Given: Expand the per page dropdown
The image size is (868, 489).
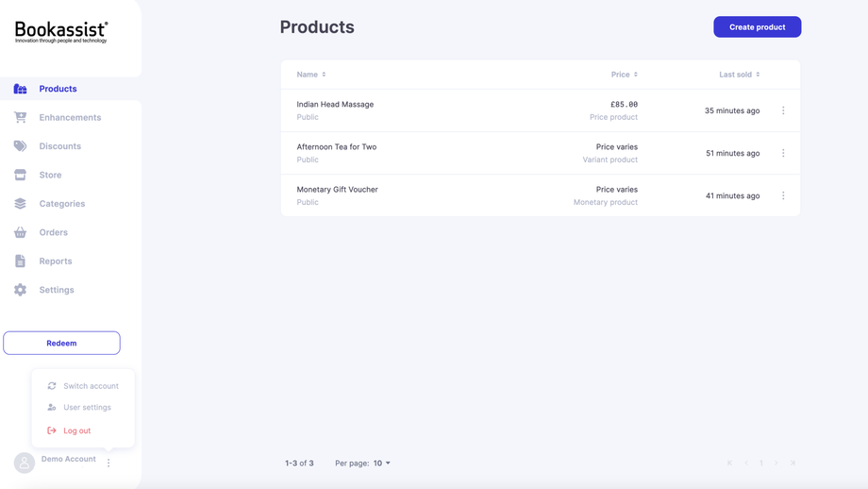Looking at the screenshot, I should pos(381,464).
